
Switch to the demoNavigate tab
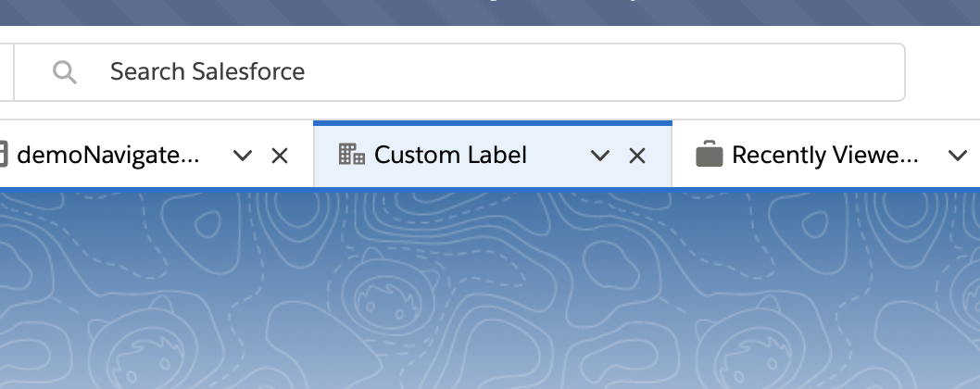108,155
